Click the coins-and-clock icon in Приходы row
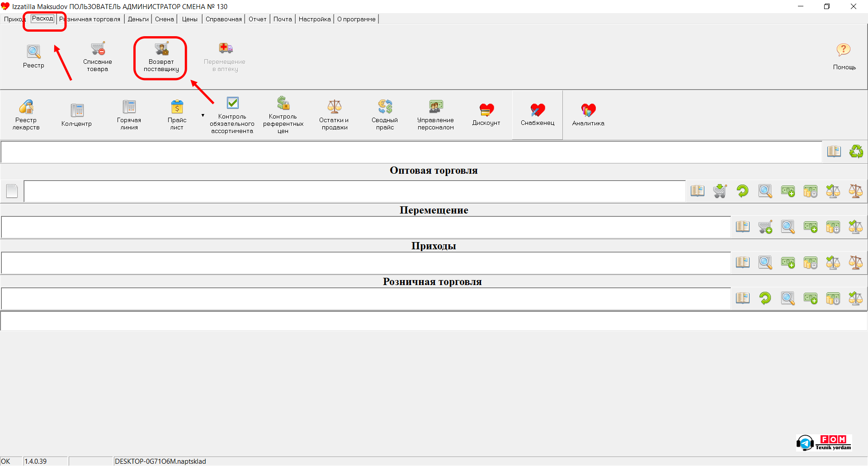The height and width of the screenshot is (466, 868). [811, 262]
